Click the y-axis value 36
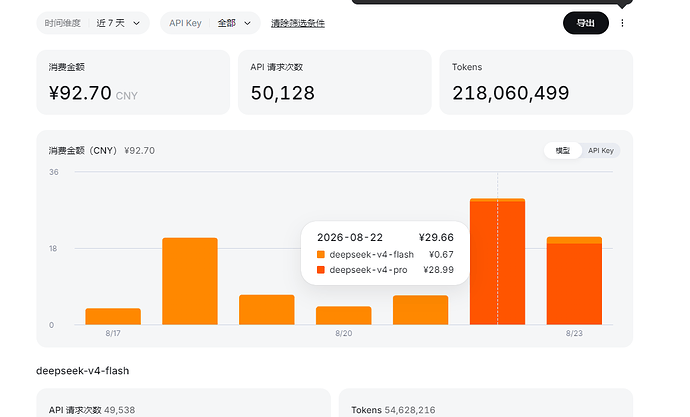Viewport: 690px width, 417px height. (54, 172)
